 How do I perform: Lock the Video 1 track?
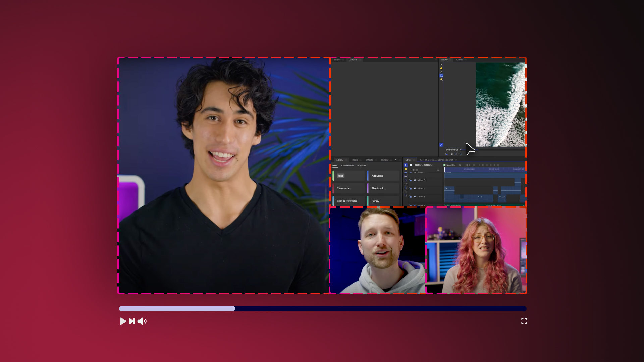click(x=411, y=197)
